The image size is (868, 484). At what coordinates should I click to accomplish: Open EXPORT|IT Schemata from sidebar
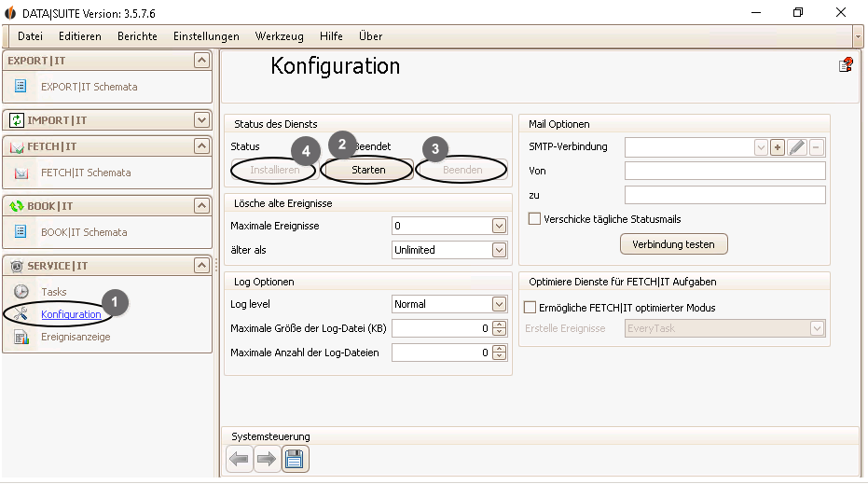(x=89, y=87)
